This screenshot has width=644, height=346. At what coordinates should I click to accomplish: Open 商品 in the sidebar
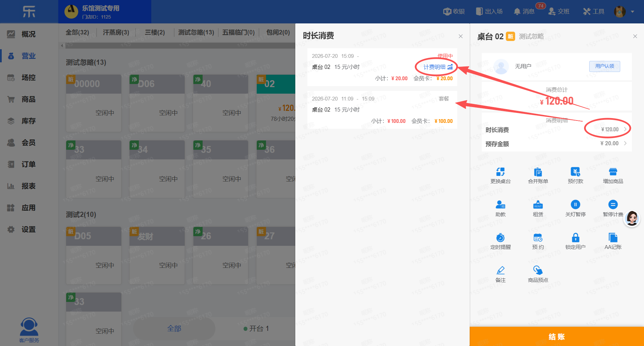29,99
